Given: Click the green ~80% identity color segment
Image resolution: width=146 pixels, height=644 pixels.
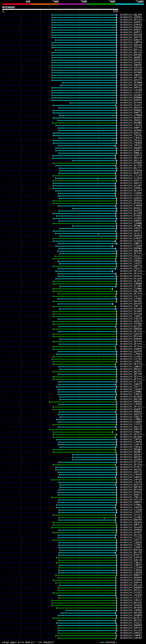Looking at the screenshot, I should [x=101, y=4].
